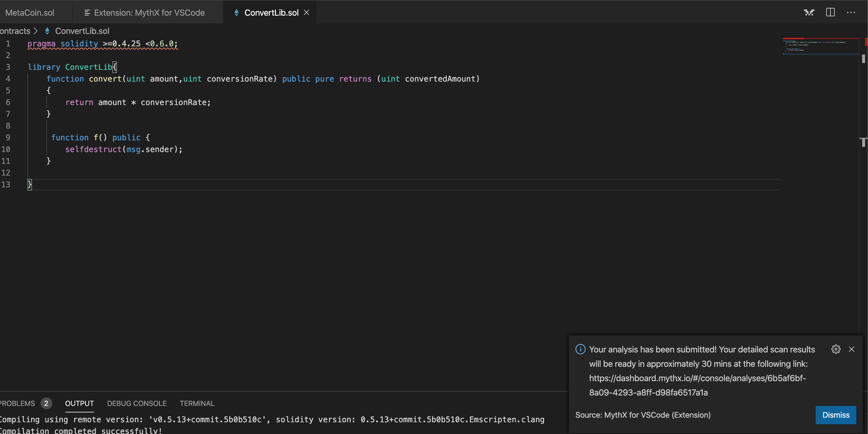Screen dimensions: 868x434
Task: Switch to MetaCoin.sol tab
Action: click(x=30, y=13)
